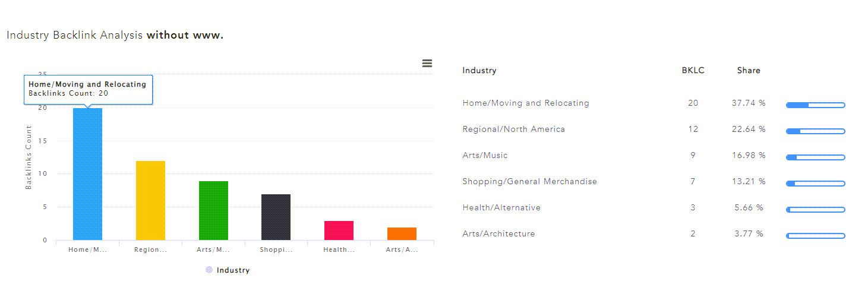Select the green Arts/Music bar
The height and width of the screenshot is (281, 868).
tap(213, 210)
